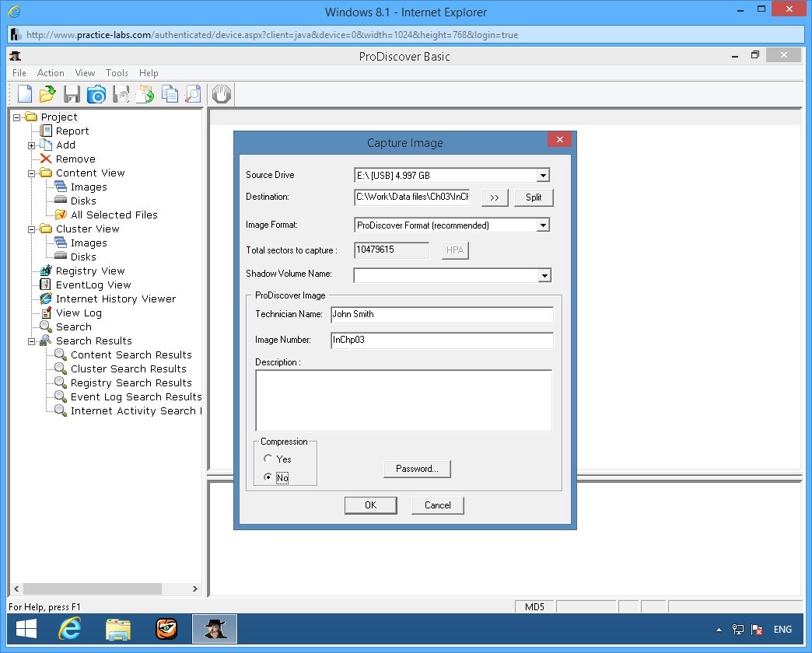Open the Tools menu

click(x=117, y=73)
